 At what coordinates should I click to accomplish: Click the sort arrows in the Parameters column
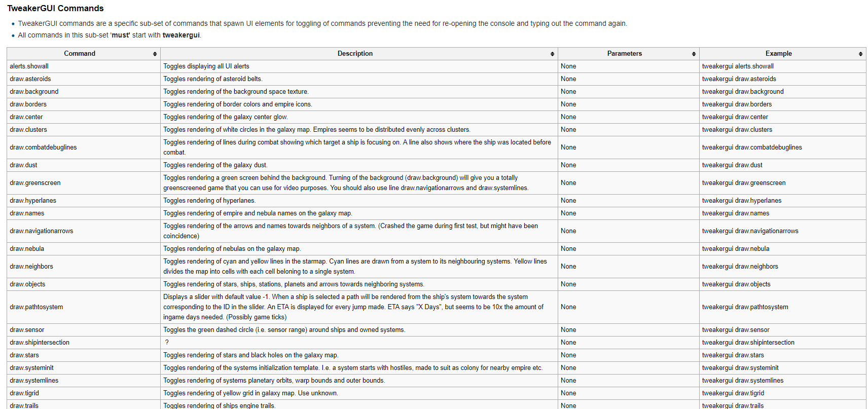coord(694,54)
